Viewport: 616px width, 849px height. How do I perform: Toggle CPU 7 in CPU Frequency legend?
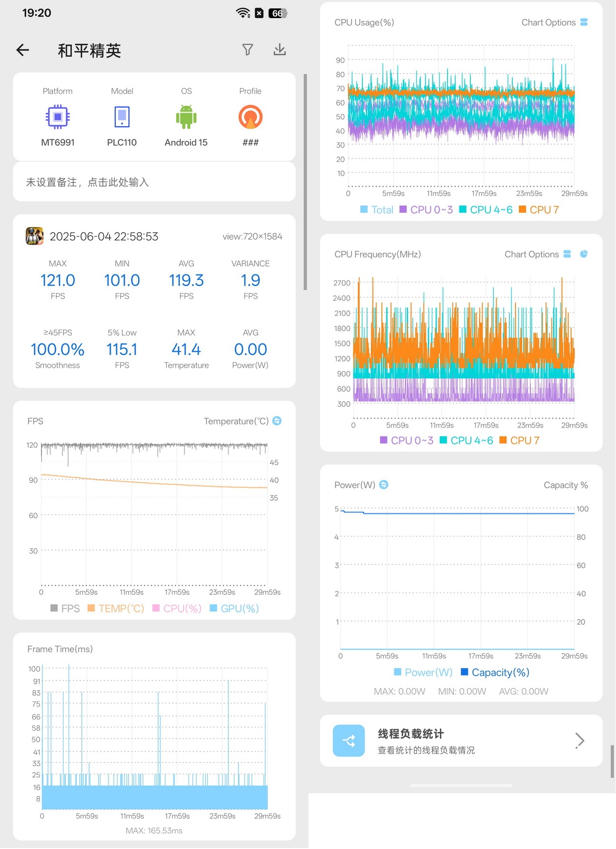[x=519, y=440]
